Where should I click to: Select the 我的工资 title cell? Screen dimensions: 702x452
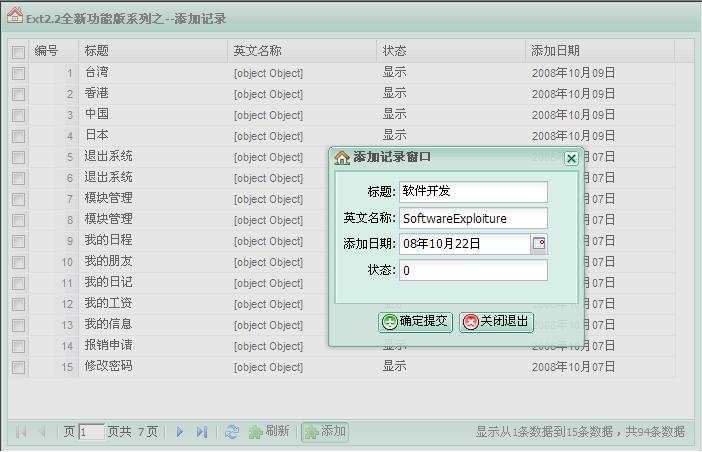click(153, 304)
